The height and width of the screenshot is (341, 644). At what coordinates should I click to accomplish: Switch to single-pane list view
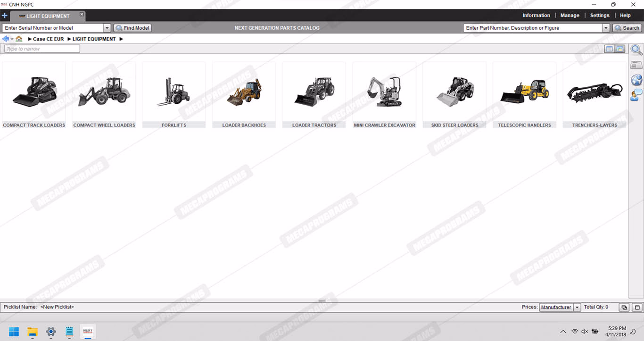(609, 49)
